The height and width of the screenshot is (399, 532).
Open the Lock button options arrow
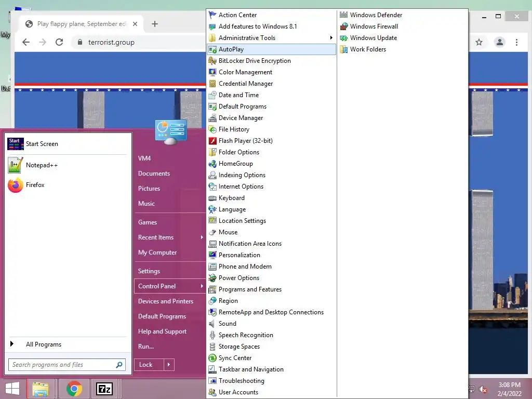169,365
